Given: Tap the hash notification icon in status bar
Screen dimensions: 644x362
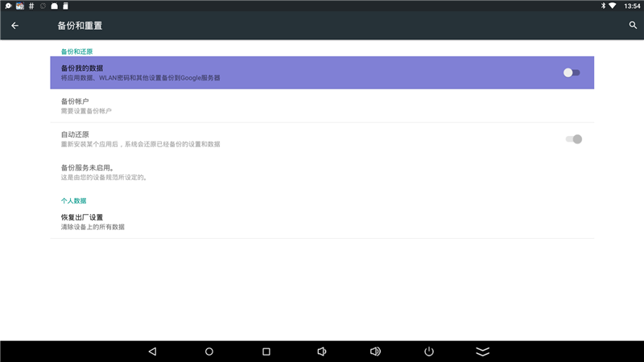Looking at the screenshot, I should (31, 6).
